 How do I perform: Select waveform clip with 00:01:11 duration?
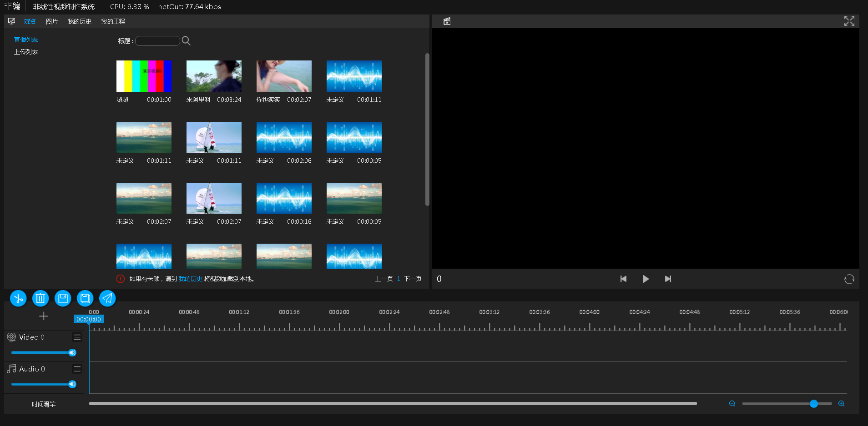tap(354, 76)
